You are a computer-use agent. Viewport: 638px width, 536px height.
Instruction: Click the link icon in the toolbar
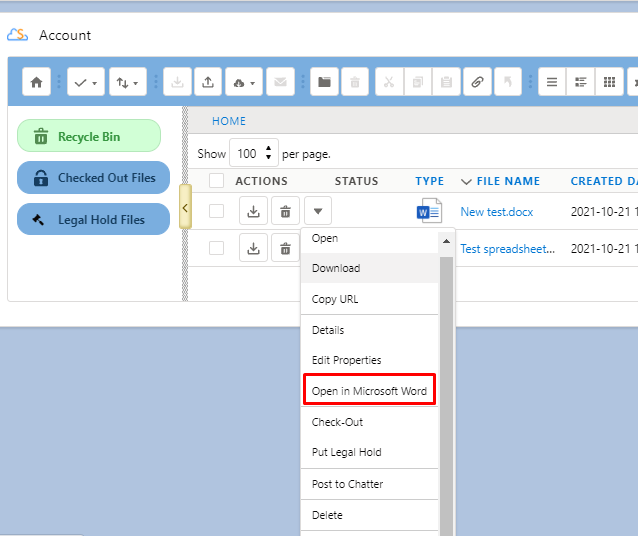click(x=476, y=82)
